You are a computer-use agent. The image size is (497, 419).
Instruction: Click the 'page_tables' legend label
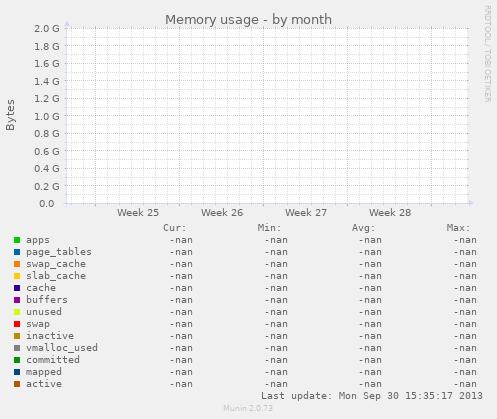(59, 252)
